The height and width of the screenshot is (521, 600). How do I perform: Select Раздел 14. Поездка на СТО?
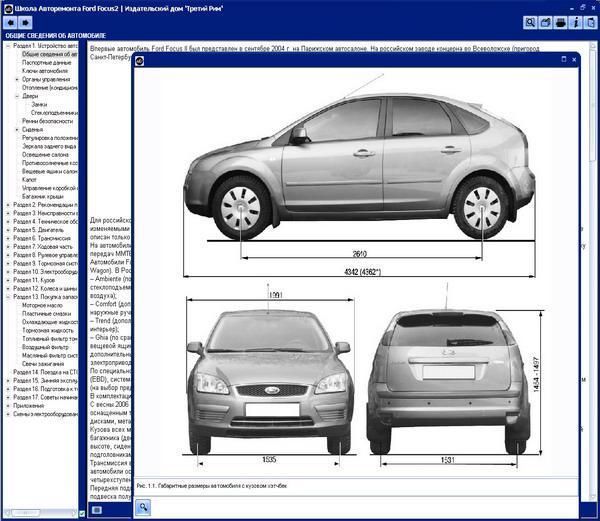coord(45,372)
